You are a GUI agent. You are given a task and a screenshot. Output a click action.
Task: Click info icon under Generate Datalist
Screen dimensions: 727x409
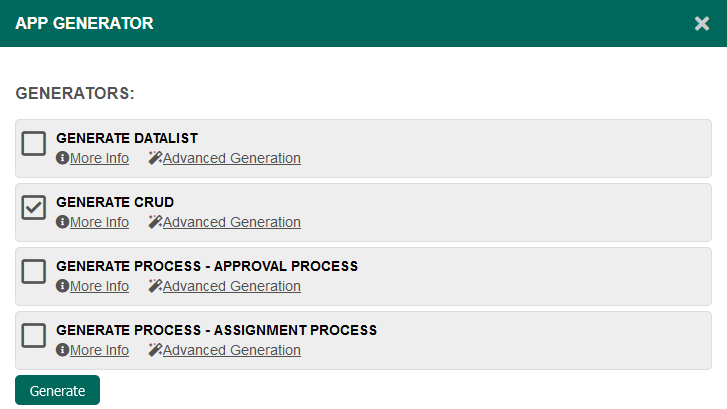tap(62, 158)
